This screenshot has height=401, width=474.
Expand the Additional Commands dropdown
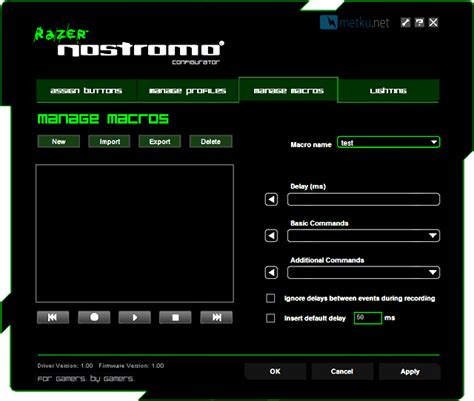click(x=363, y=273)
